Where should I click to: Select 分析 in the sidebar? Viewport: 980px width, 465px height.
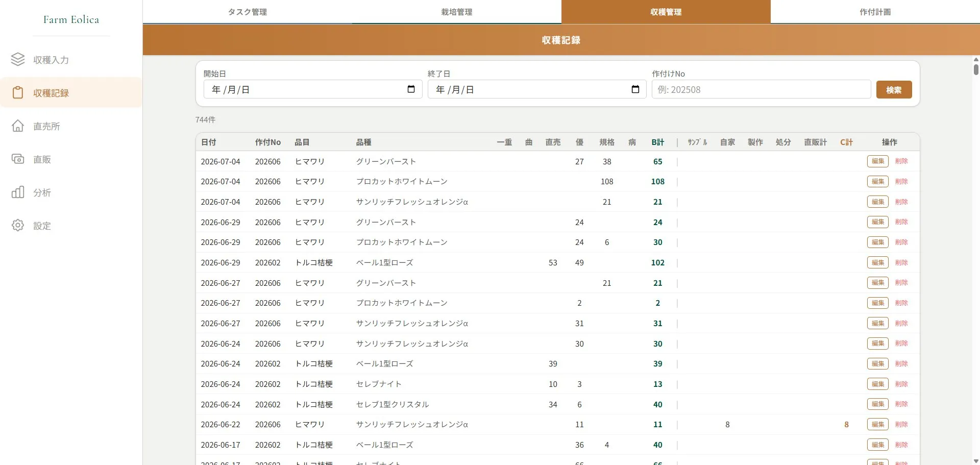pos(71,192)
